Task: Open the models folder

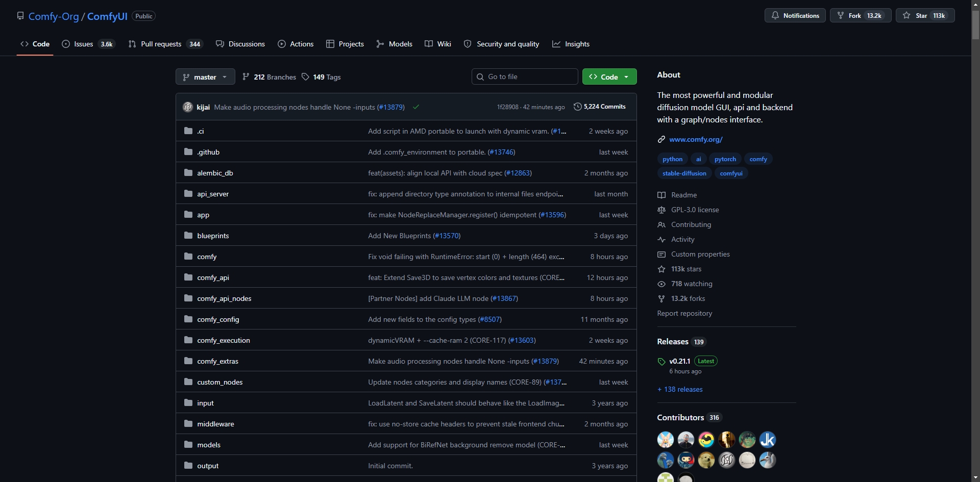Action: click(209, 445)
